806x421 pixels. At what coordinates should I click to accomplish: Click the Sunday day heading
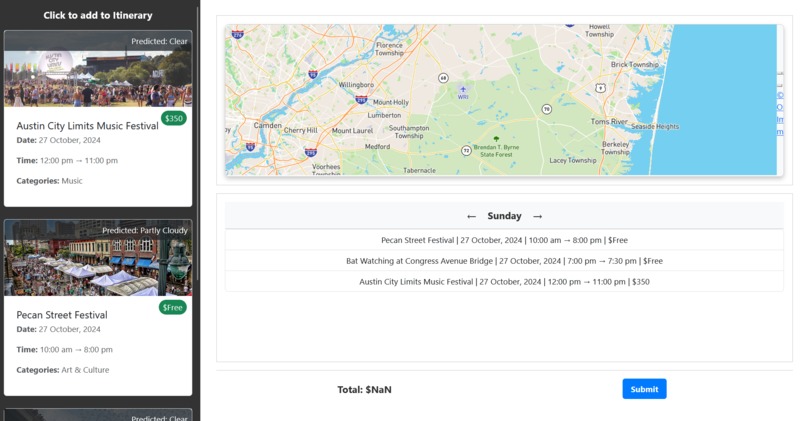tap(504, 216)
